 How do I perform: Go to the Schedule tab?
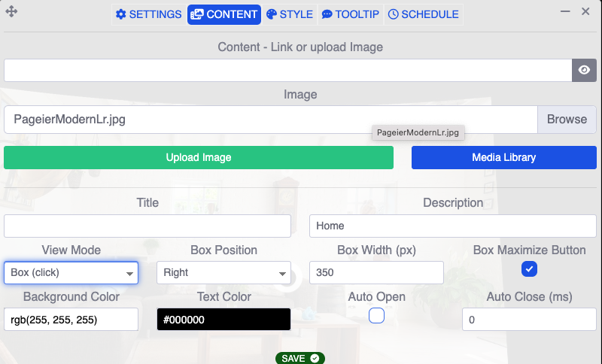pos(423,14)
